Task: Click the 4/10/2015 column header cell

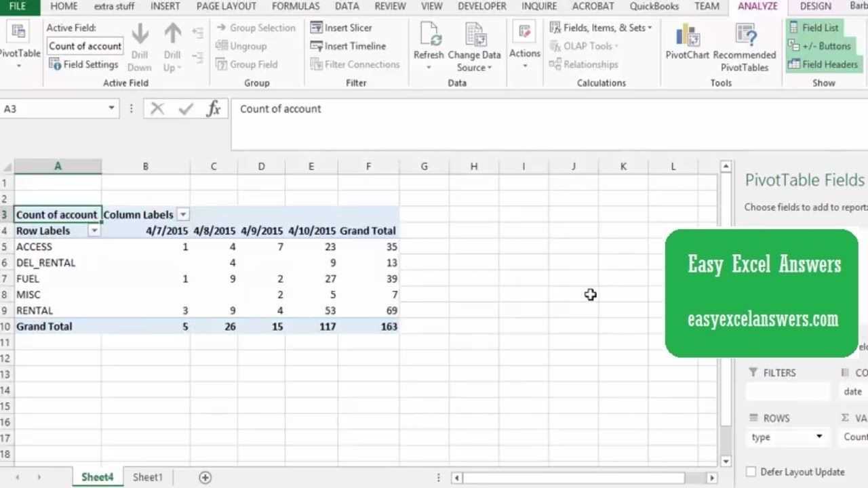Action: 311,231
